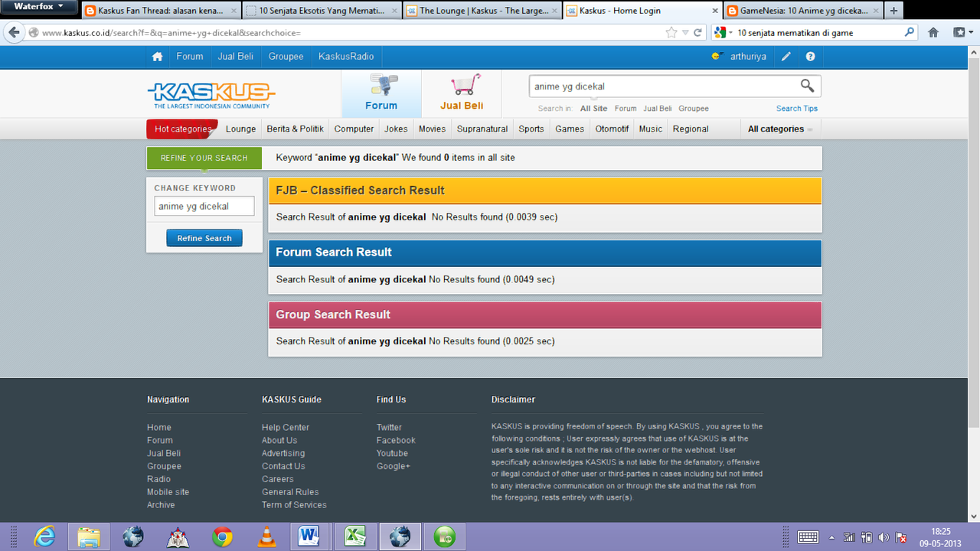
Task: Click the user avatar icon beside arthuriya
Action: [717, 56]
